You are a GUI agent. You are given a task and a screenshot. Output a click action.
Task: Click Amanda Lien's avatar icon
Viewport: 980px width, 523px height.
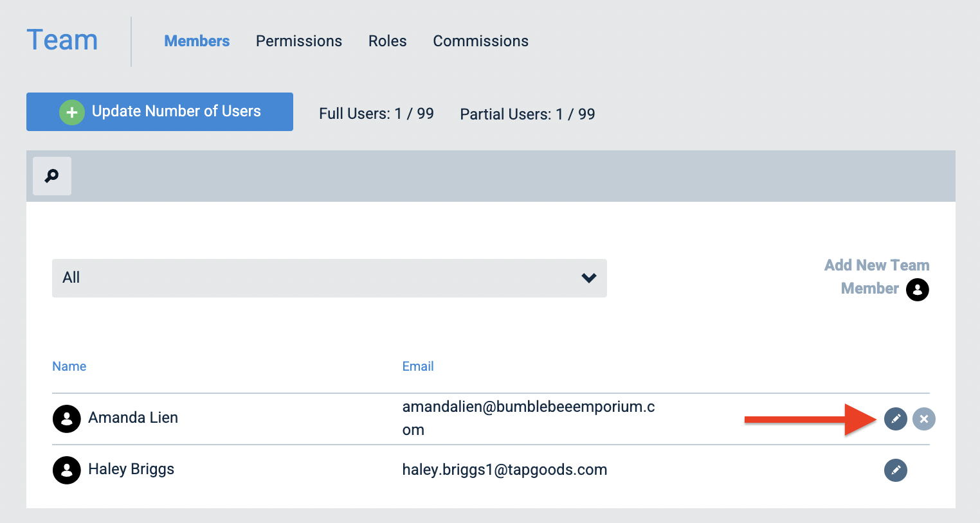[x=66, y=419]
